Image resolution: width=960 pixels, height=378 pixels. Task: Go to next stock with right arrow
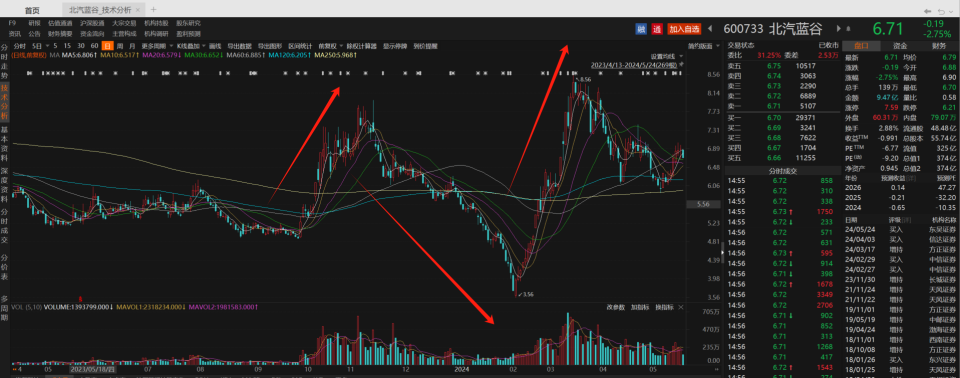(x=839, y=29)
